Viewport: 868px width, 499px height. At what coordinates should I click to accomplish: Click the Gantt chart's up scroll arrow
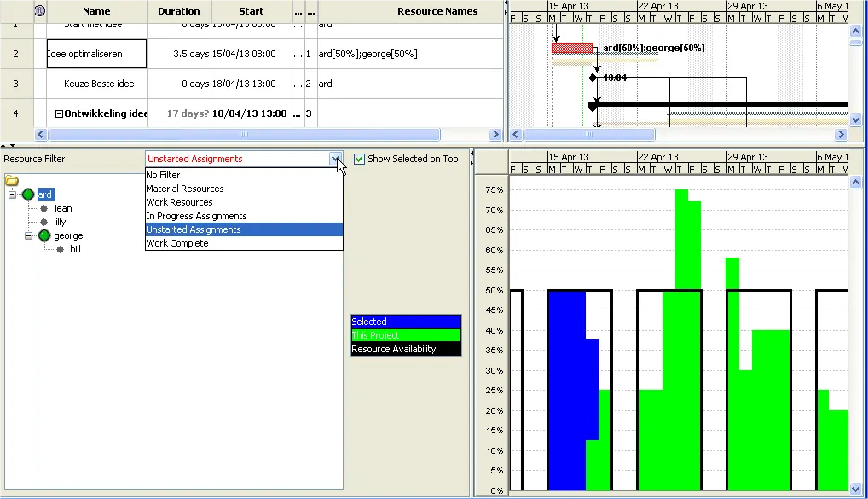pos(855,31)
